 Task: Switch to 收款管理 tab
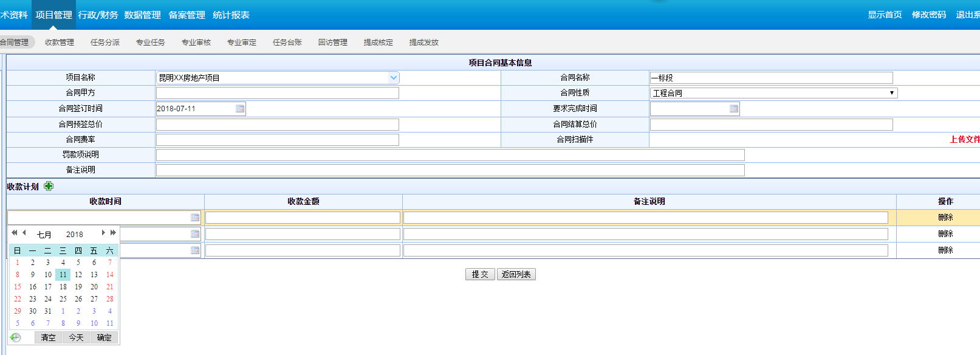60,43
